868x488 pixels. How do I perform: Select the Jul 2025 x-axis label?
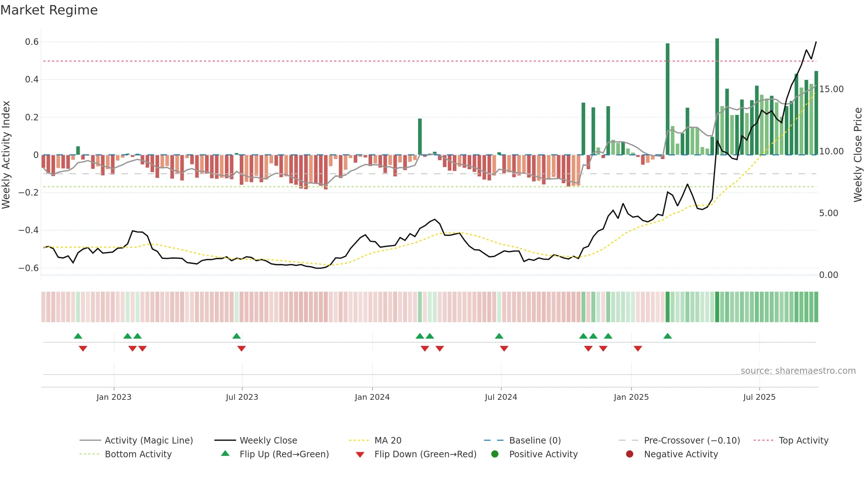pos(759,397)
